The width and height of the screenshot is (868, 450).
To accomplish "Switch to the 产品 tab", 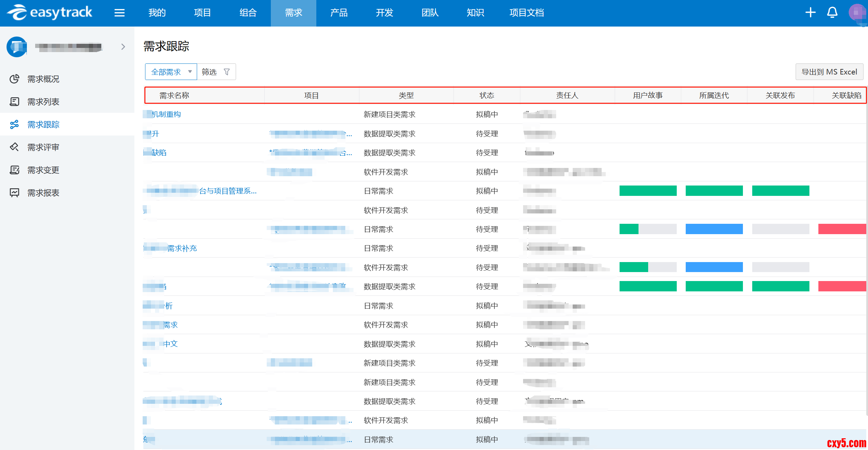I will tap(339, 13).
